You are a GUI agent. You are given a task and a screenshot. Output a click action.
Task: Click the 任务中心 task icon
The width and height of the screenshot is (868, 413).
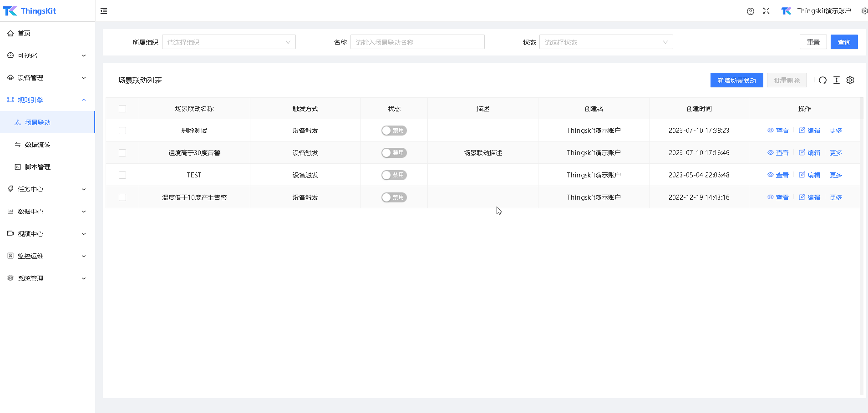pos(10,189)
